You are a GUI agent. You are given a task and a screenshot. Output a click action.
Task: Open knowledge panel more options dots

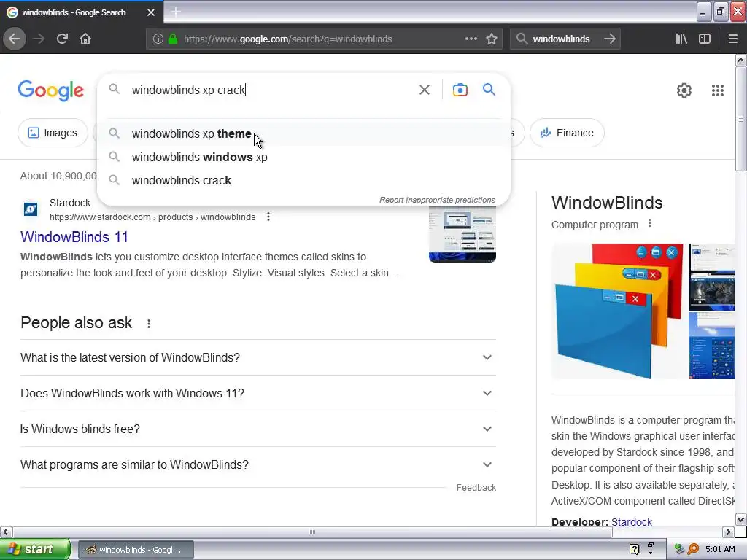click(x=650, y=224)
